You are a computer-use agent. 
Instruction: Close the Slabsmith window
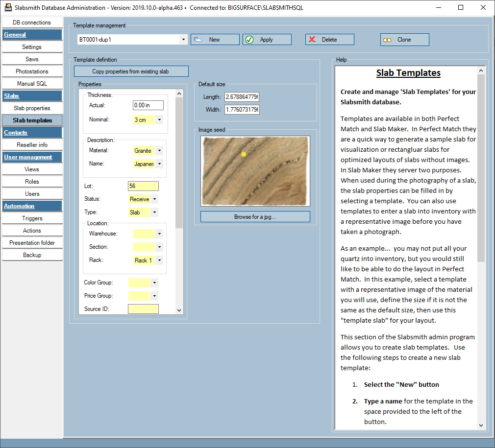(x=483, y=7)
